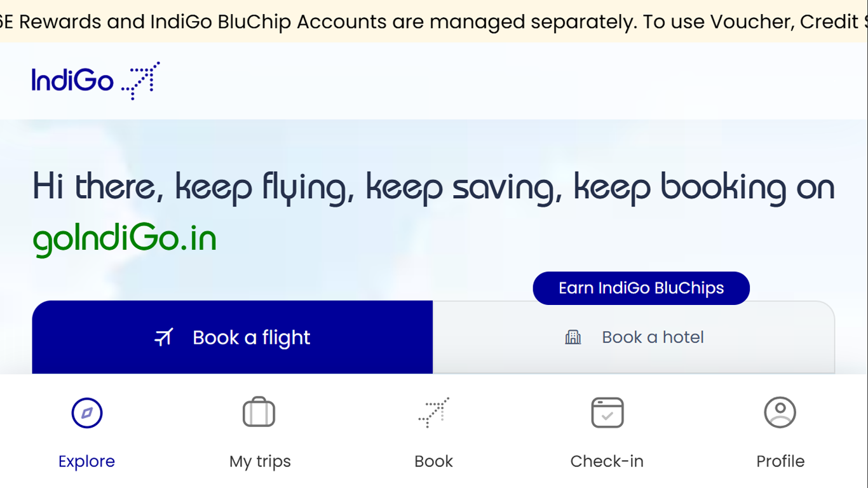This screenshot has height=488, width=868.
Task: Click the building icon beside Book a hotel
Action: click(573, 337)
